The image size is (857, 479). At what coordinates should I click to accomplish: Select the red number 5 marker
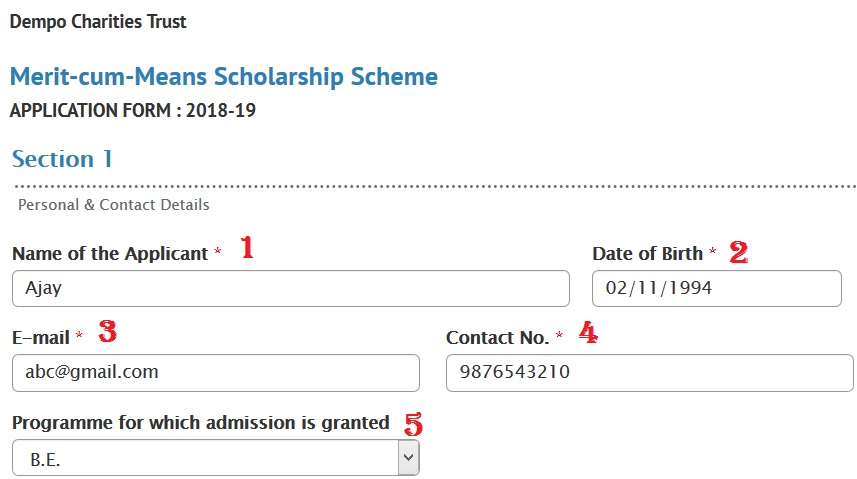(x=412, y=423)
